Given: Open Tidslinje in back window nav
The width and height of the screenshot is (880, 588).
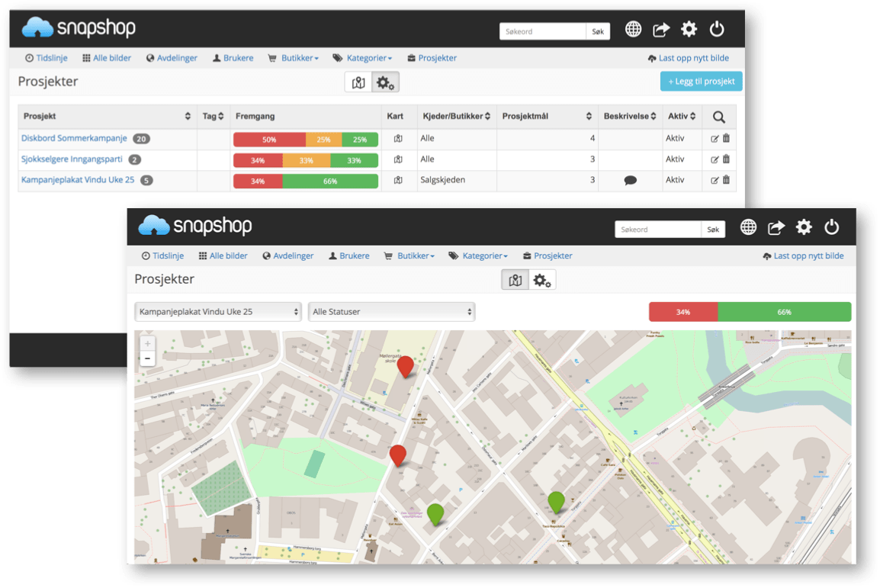Looking at the screenshot, I should [x=46, y=59].
